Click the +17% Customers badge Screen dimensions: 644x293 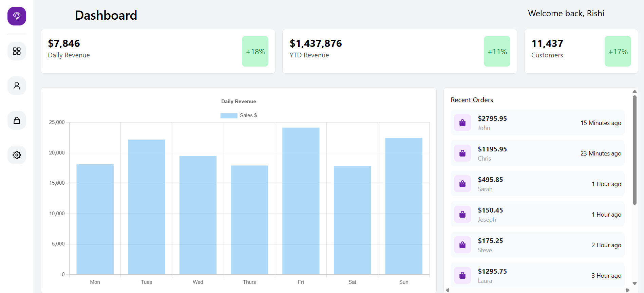tap(618, 51)
